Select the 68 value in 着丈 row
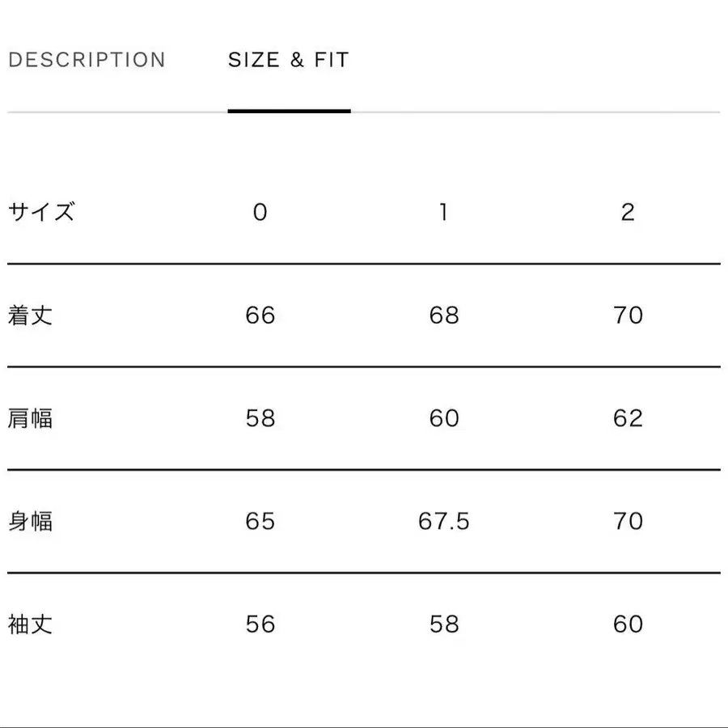728x728 pixels. 443,315
